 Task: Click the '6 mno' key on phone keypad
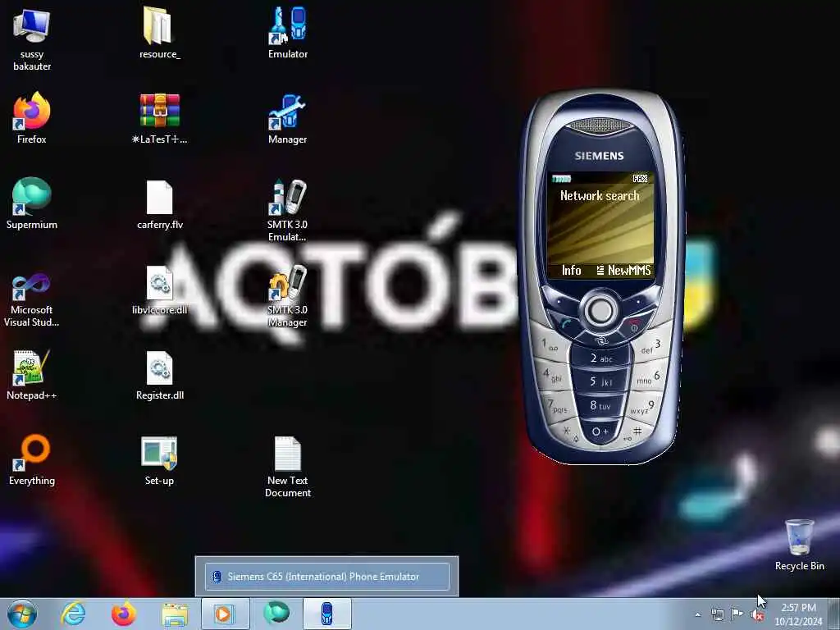[x=648, y=378]
